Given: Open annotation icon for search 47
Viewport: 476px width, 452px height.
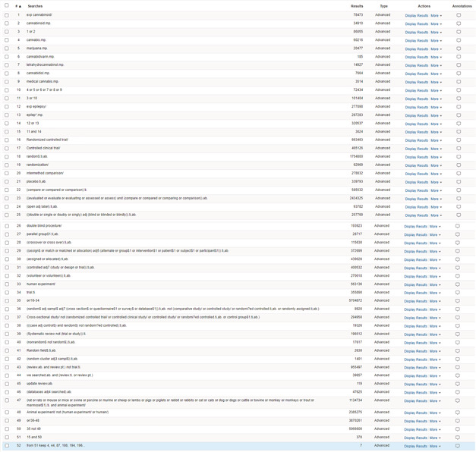Looking at the screenshot, I should pyautogui.click(x=458, y=400).
